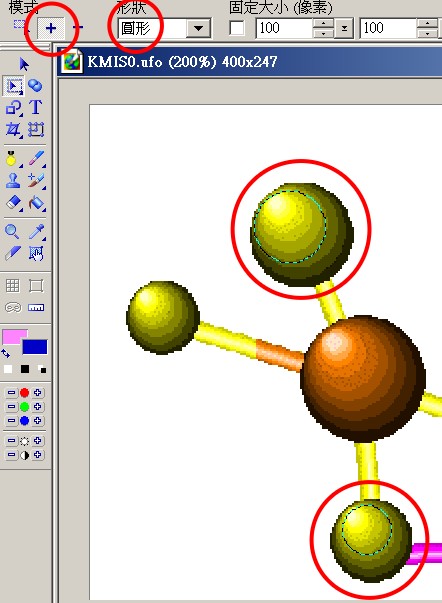Decrease brightness with minus button
Screen dimensions: 442x603
[x=12, y=441]
